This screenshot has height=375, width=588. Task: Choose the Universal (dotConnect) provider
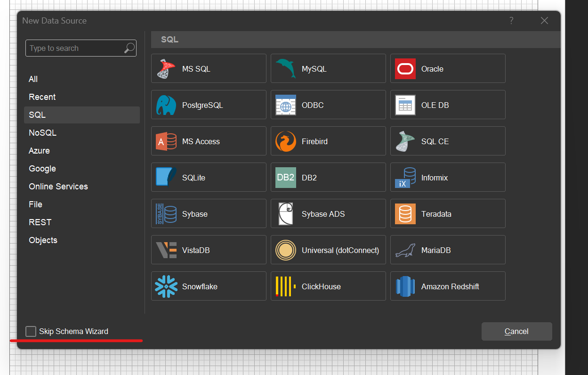[x=285, y=249]
